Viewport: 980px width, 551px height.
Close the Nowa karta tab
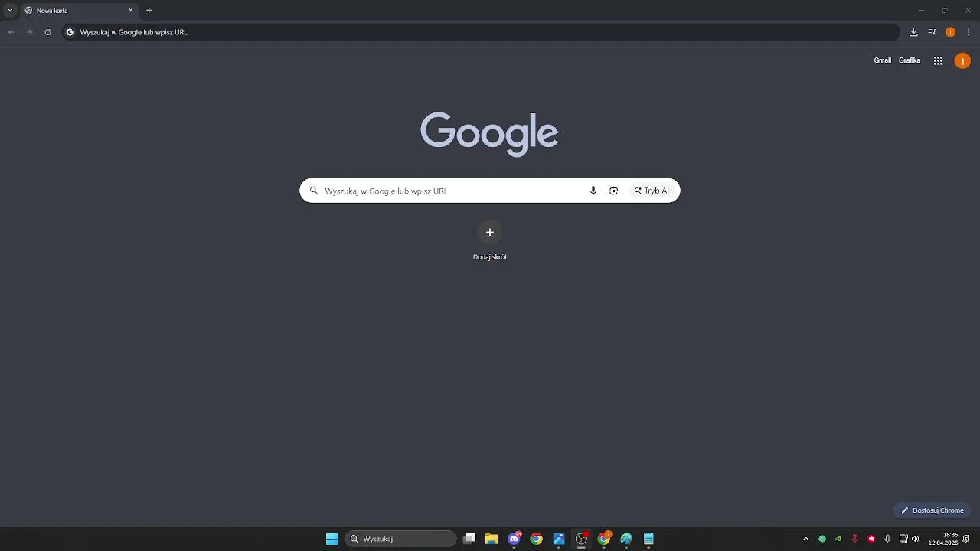(x=131, y=11)
